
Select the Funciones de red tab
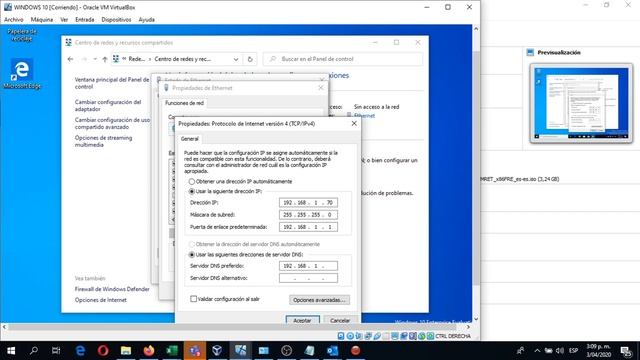(184, 103)
